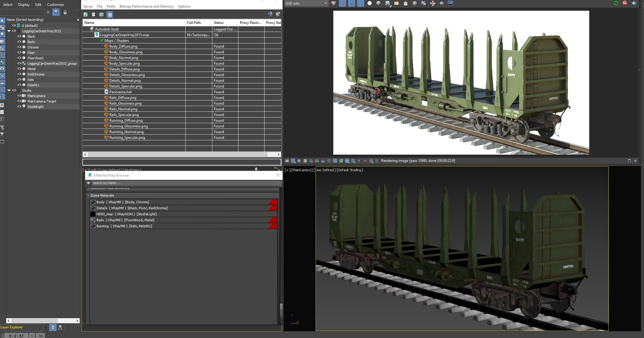This screenshot has width=644, height=338.
Task: Click the Asset Tracking horizontal scrollbar
Action: (x=181, y=155)
